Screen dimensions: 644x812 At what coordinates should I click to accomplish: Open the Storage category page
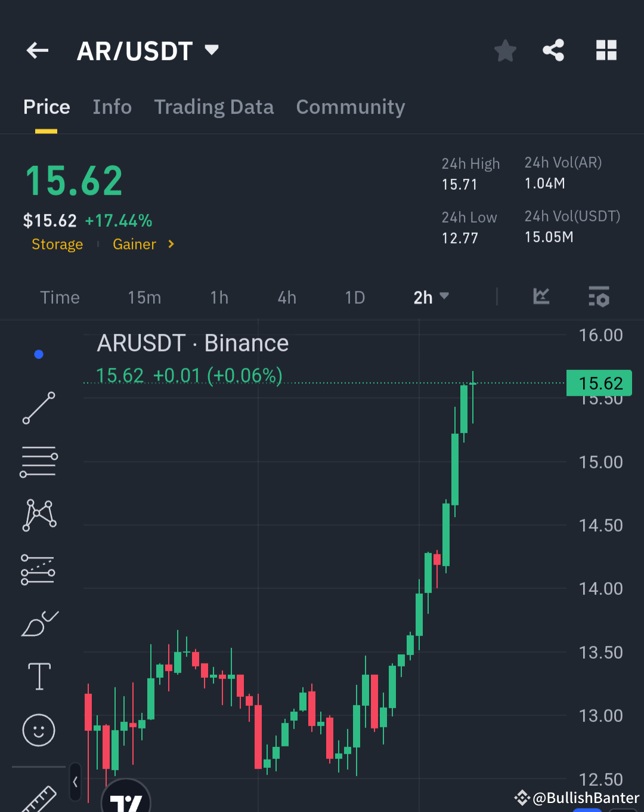(x=57, y=244)
